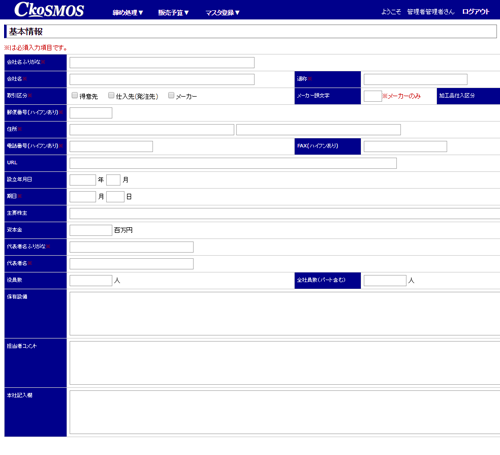Click the ログアウト link
This screenshot has height=455, width=500.
click(x=476, y=12)
